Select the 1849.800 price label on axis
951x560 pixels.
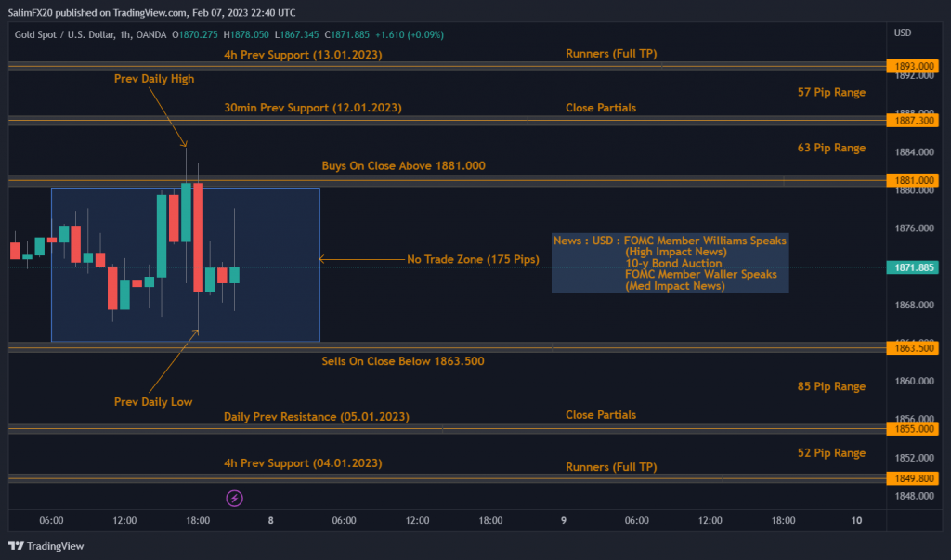914,477
